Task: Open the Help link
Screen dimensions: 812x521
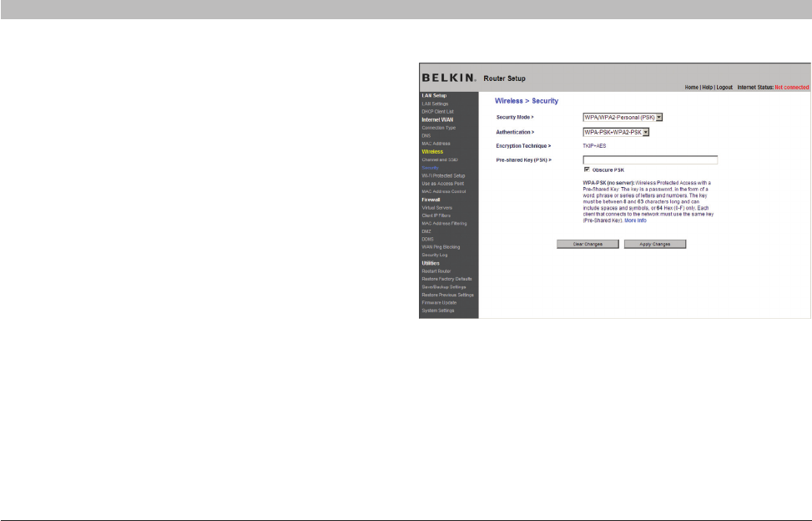Action: (708, 88)
